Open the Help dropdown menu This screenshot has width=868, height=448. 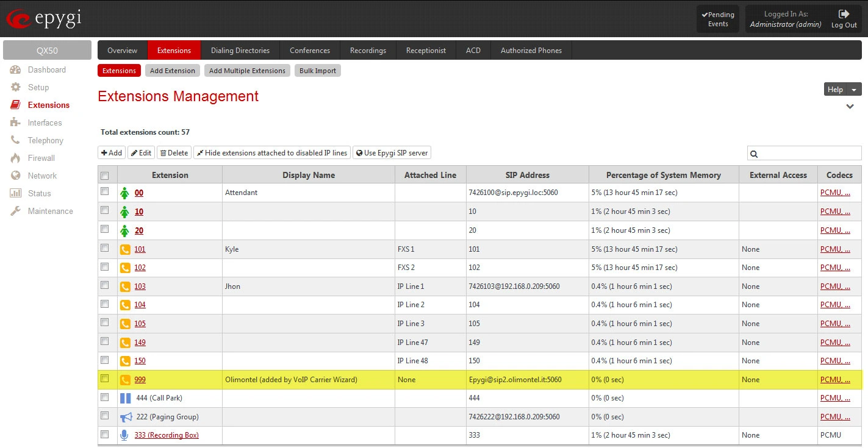[842, 90]
